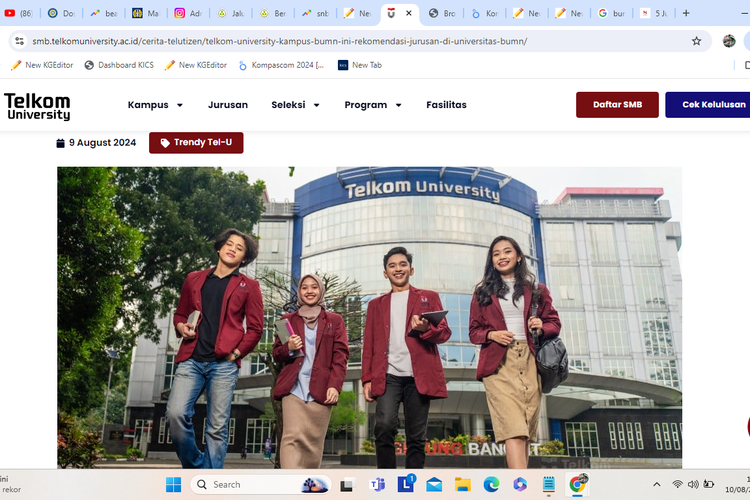750x500 pixels.
Task: Open Microsoft Edge from the taskbar
Action: coord(491,485)
